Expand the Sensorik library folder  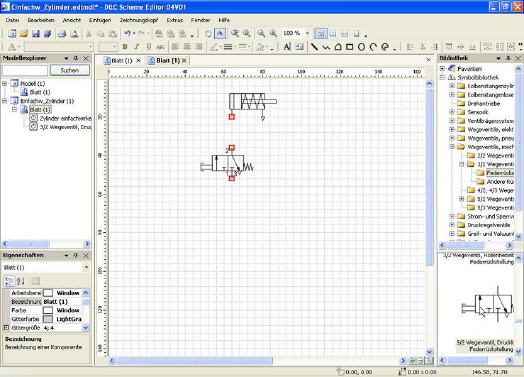[x=452, y=112]
